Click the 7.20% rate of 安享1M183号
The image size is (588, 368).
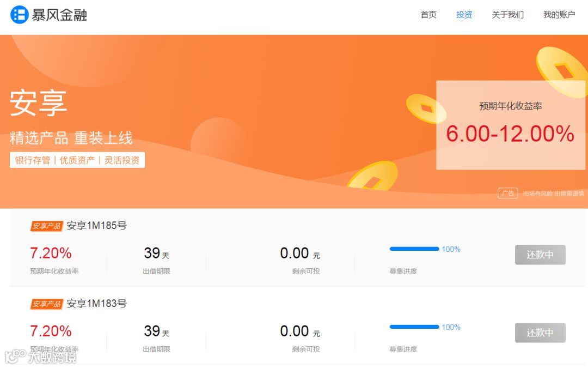pyautogui.click(x=51, y=331)
